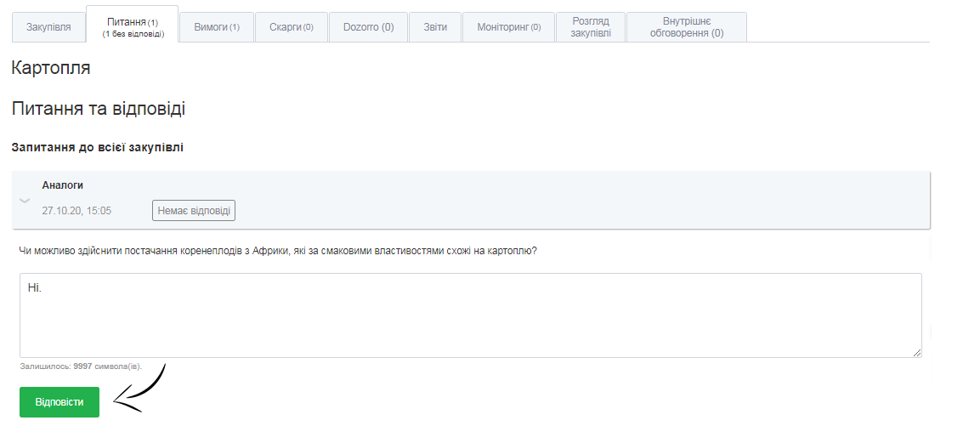Select the Внутрішнє обговорення tab
Viewport: 980px width, 443px height.
point(686,27)
